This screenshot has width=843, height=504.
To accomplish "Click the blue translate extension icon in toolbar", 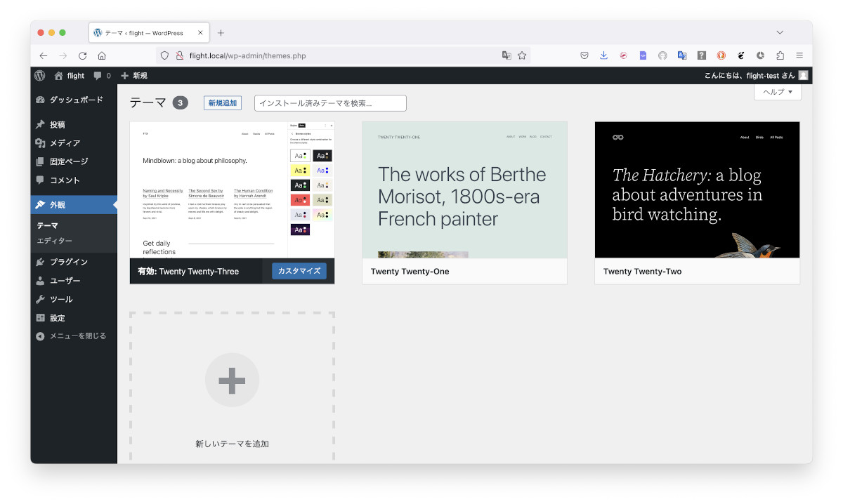I will [681, 55].
